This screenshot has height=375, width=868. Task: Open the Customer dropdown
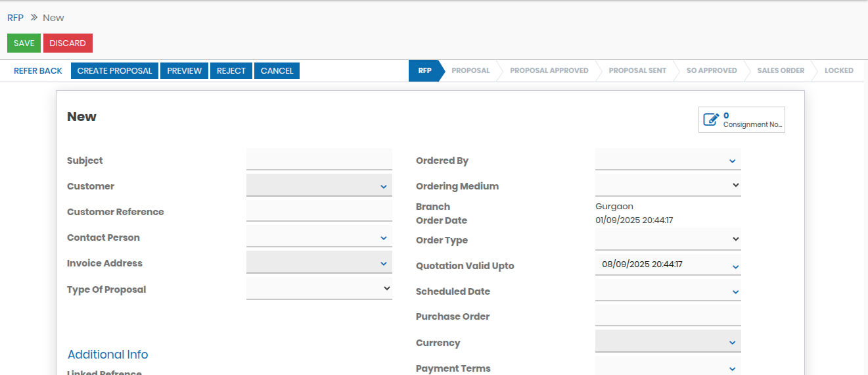[319, 186]
